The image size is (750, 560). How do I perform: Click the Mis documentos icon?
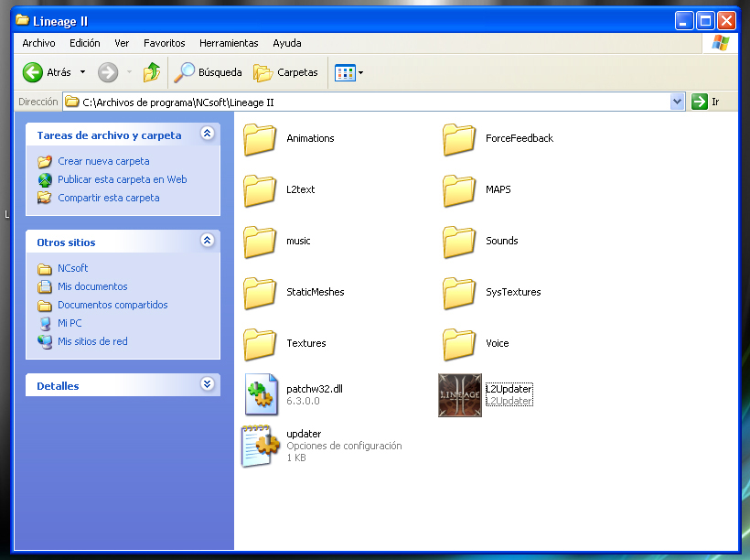pos(45,286)
